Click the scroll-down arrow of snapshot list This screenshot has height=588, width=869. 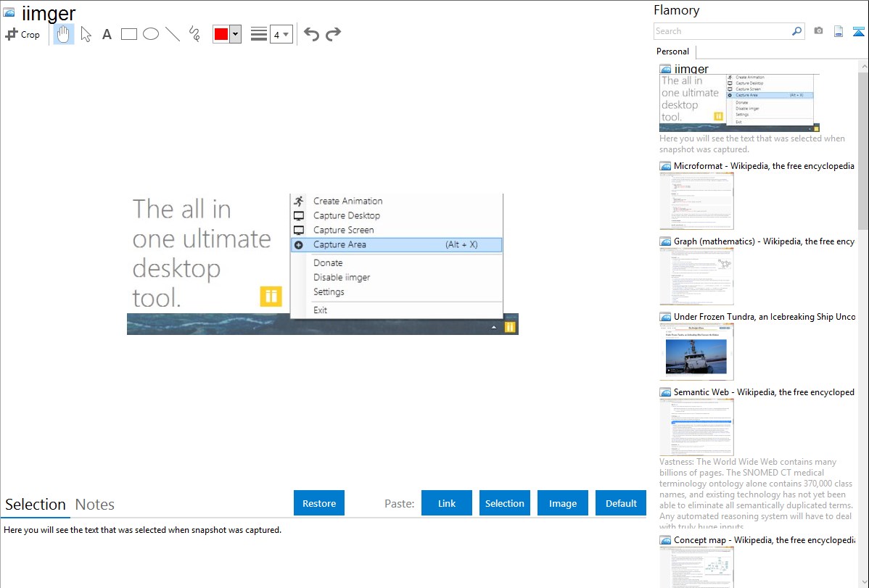(863, 582)
